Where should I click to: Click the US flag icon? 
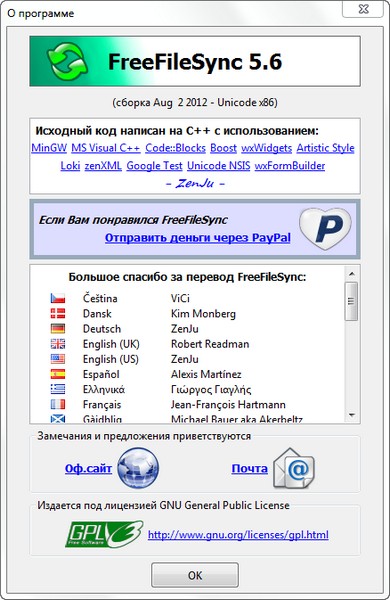[x=58, y=359]
